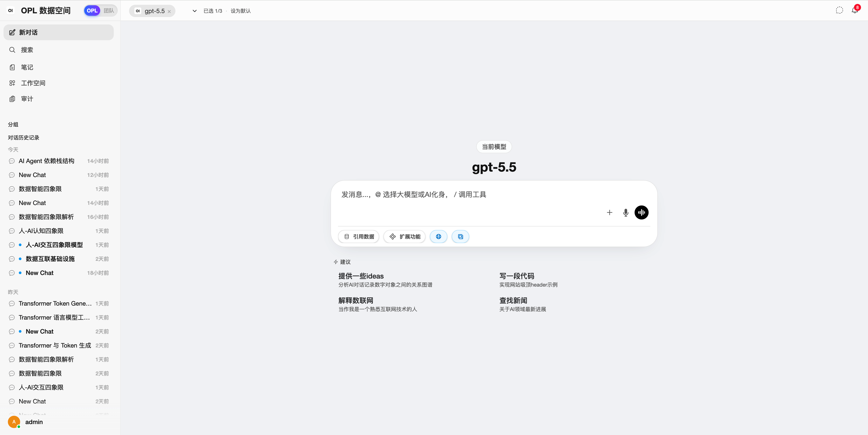Click the 建议 suggestions label
Image resolution: width=868 pixels, height=435 pixels.
click(345, 262)
